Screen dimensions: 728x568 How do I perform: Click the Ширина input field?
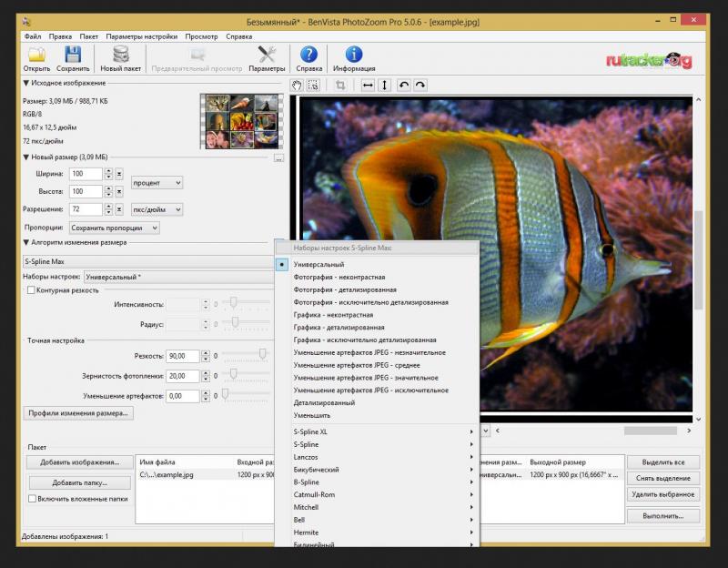coord(86,174)
